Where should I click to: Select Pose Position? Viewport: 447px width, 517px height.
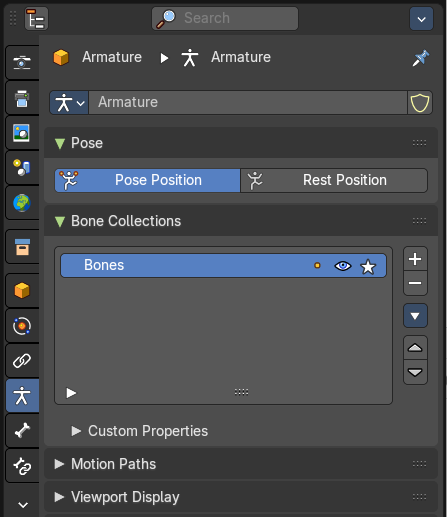(x=147, y=180)
